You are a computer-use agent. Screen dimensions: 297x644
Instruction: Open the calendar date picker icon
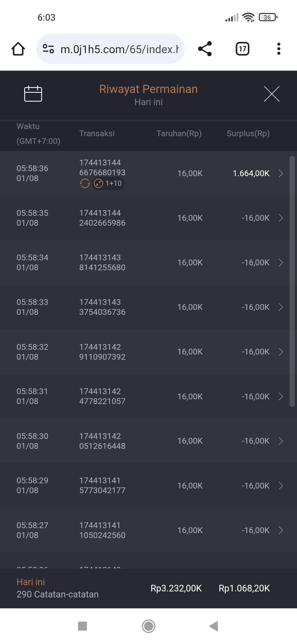[x=33, y=94]
